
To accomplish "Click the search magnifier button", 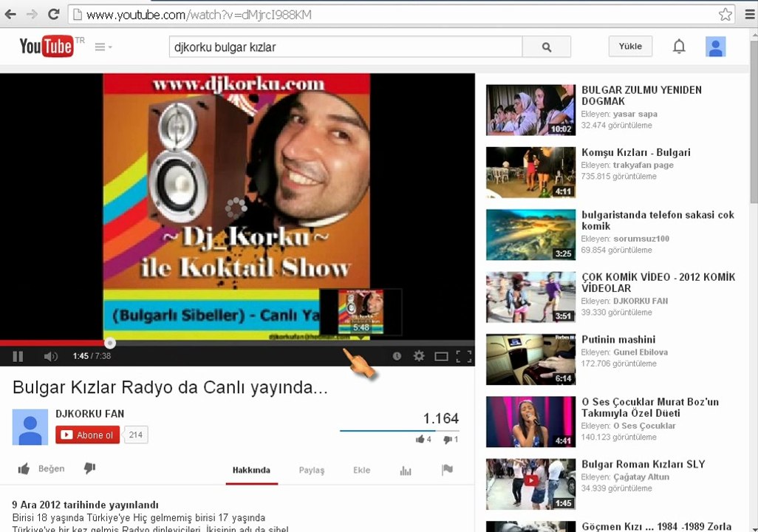I will tap(547, 47).
